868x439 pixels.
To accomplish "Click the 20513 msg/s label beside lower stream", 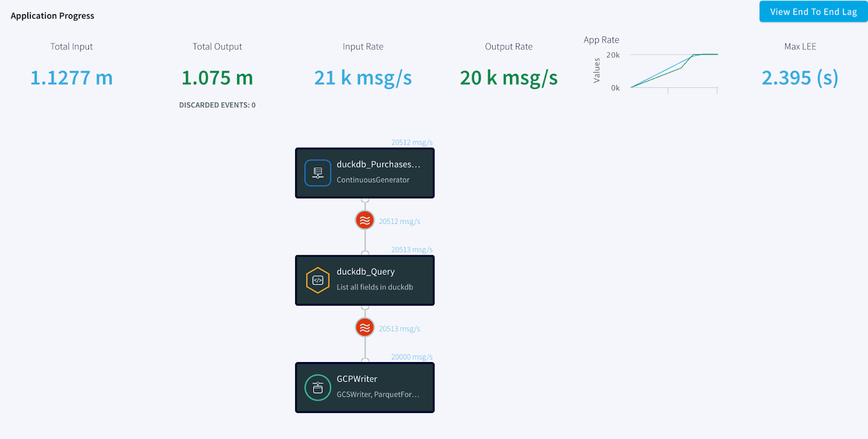I will pyautogui.click(x=399, y=328).
